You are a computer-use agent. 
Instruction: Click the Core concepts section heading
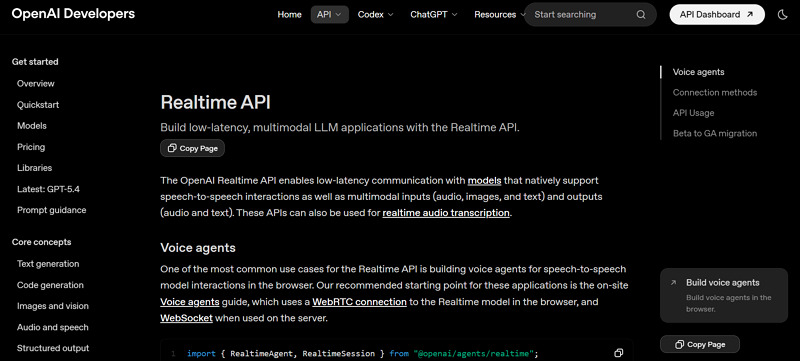41,242
